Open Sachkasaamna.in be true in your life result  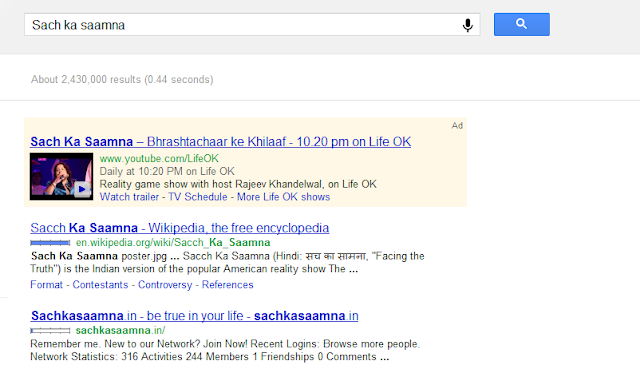[195, 316]
